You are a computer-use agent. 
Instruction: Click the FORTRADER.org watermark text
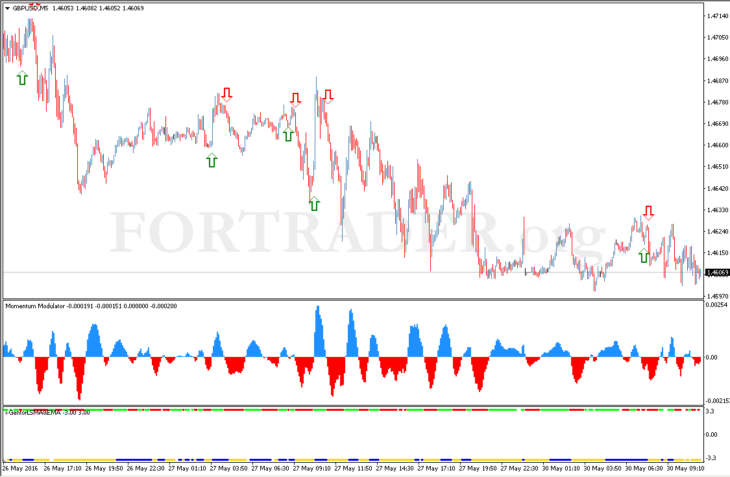click(x=358, y=232)
